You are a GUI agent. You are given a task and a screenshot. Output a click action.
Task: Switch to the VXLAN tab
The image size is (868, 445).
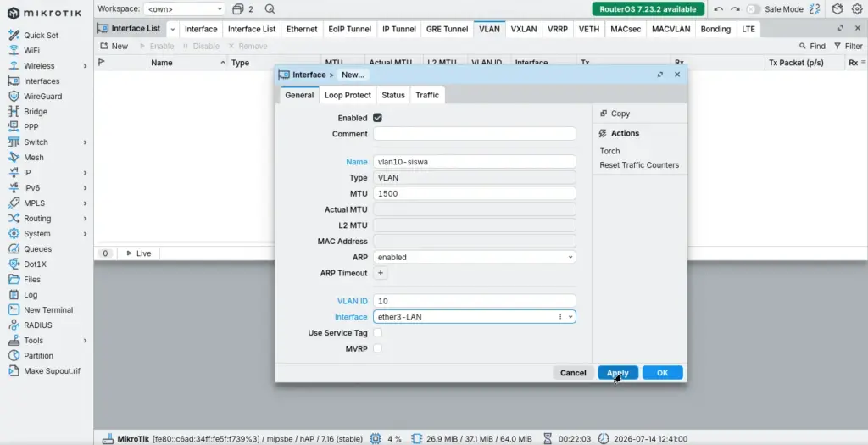point(524,29)
